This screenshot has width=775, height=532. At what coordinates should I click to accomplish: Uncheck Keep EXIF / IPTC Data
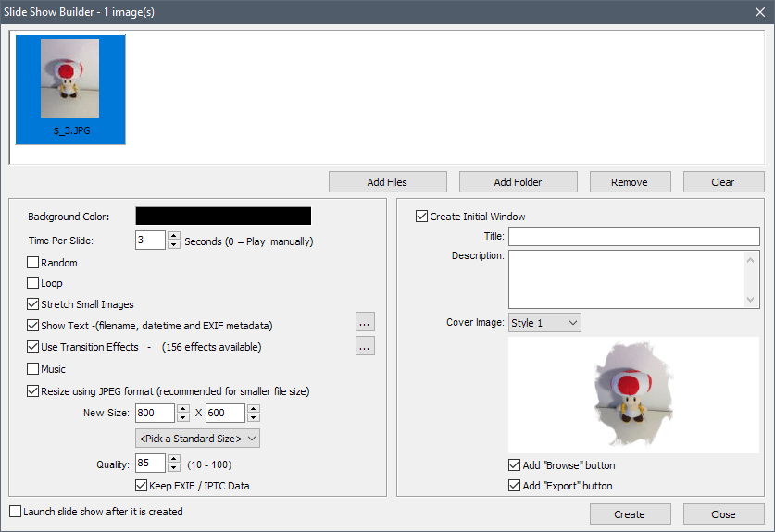[x=141, y=486]
